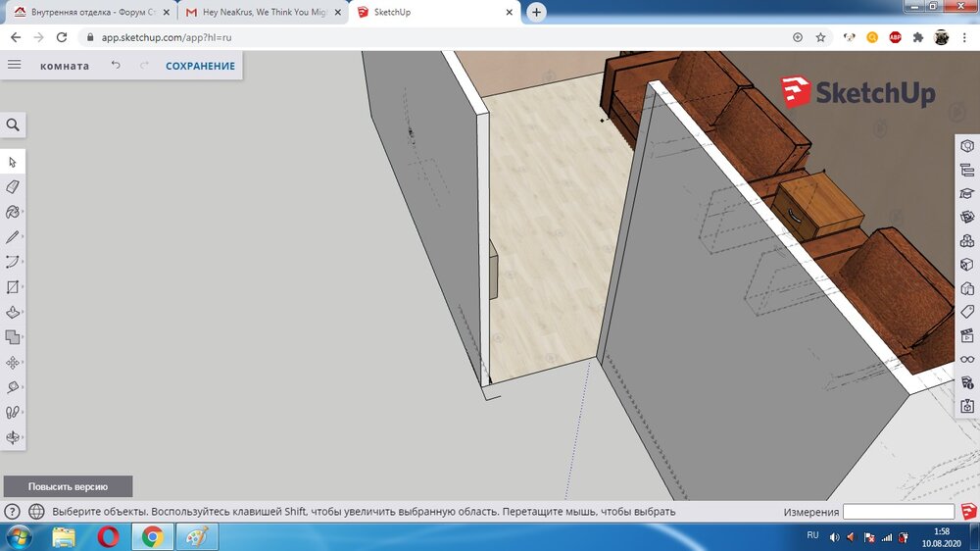Close the SketchUp browser tab

(x=509, y=12)
